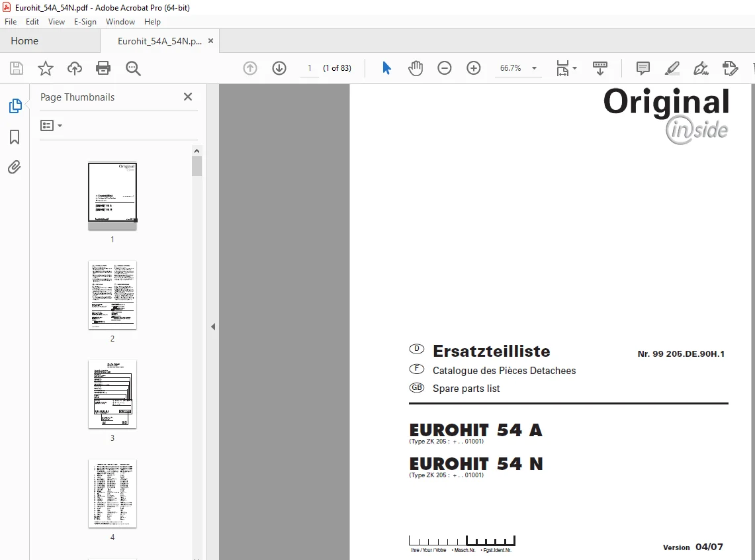Open the Bookmarks panel icon
This screenshot has height=560, width=755.
tap(15, 137)
